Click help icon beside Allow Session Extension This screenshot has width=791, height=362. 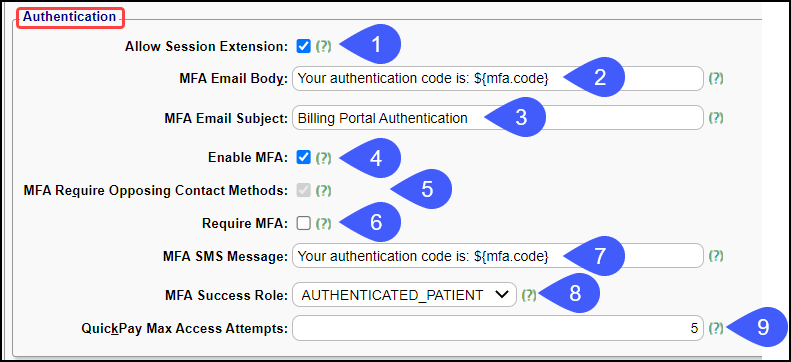(323, 46)
